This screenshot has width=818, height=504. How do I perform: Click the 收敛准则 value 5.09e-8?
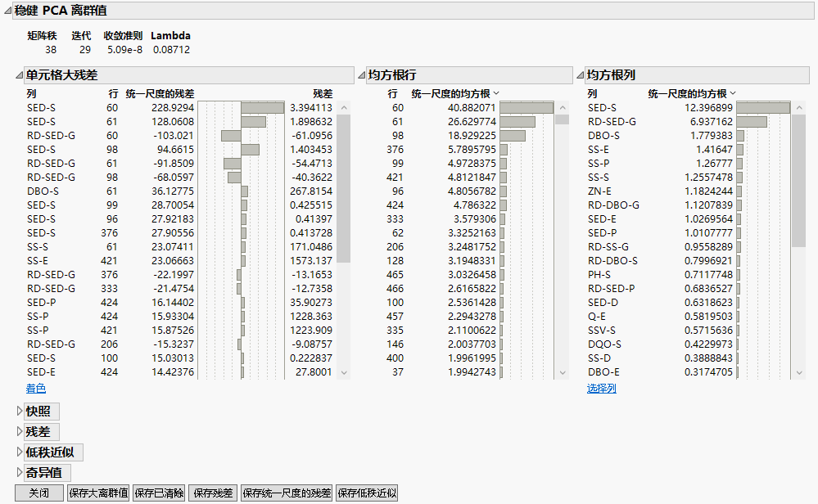(x=124, y=50)
